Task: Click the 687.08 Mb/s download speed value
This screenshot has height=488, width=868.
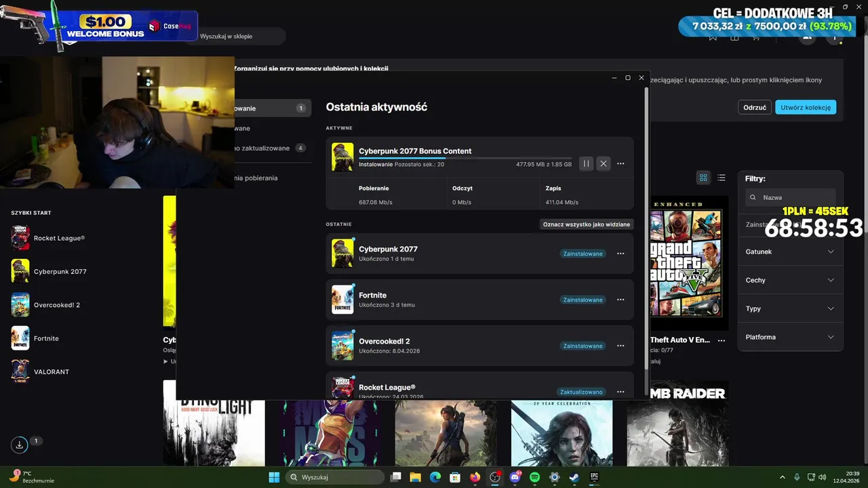Action: [x=376, y=202]
